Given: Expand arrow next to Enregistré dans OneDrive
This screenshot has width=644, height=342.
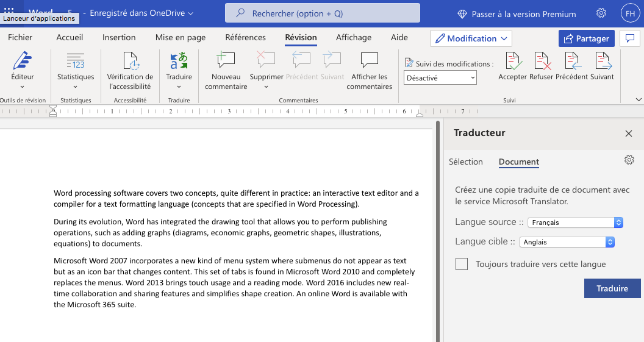Looking at the screenshot, I should click(x=190, y=13).
